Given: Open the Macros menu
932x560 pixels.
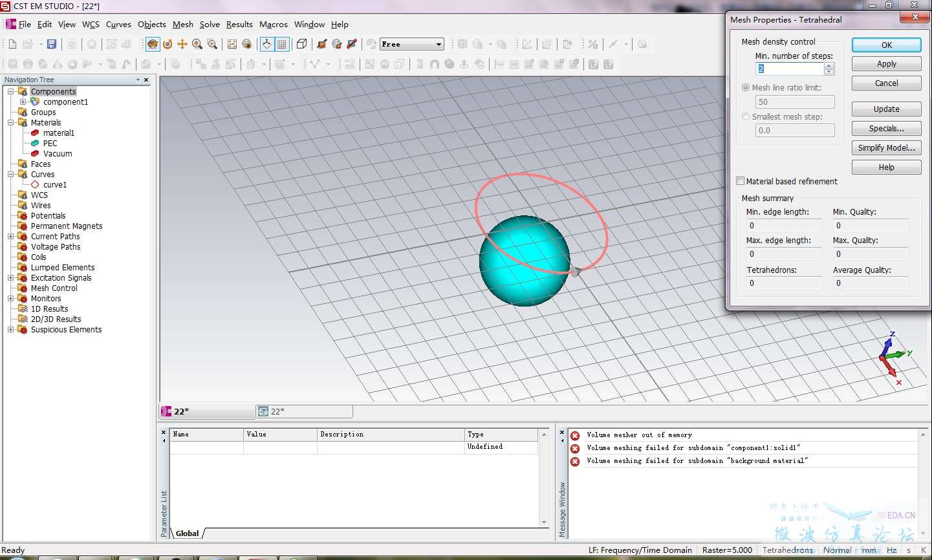Looking at the screenshot, I should [274, 24].
